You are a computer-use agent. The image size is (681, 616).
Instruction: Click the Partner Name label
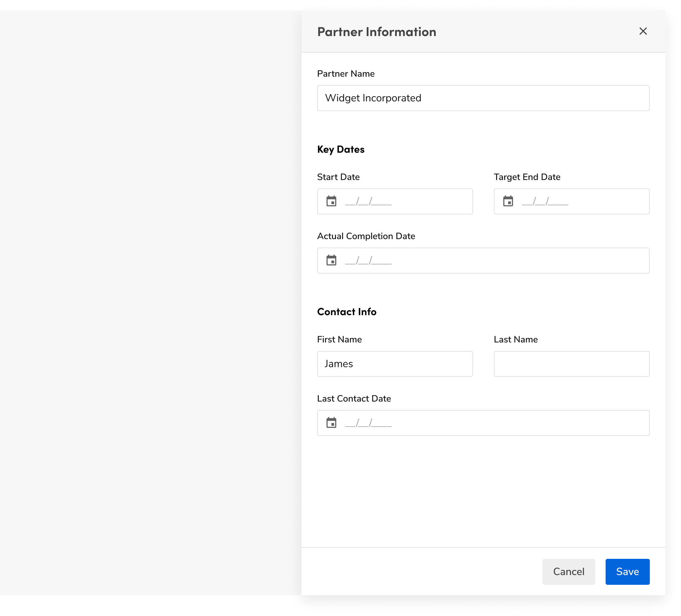pos(346,74)
